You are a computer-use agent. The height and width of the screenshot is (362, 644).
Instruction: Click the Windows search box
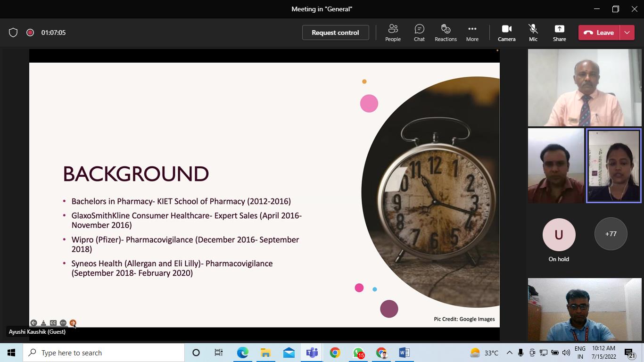click(104, 353)
